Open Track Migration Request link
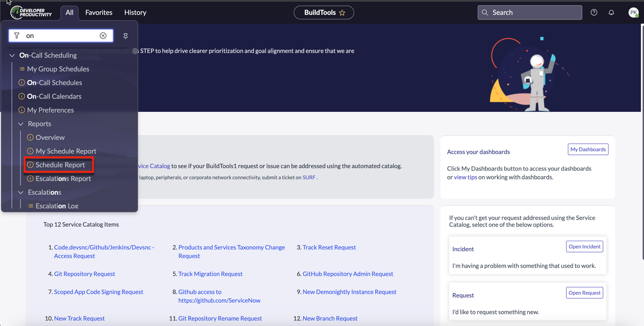Viewport: 644px width, 326px height. click(211, 274)
